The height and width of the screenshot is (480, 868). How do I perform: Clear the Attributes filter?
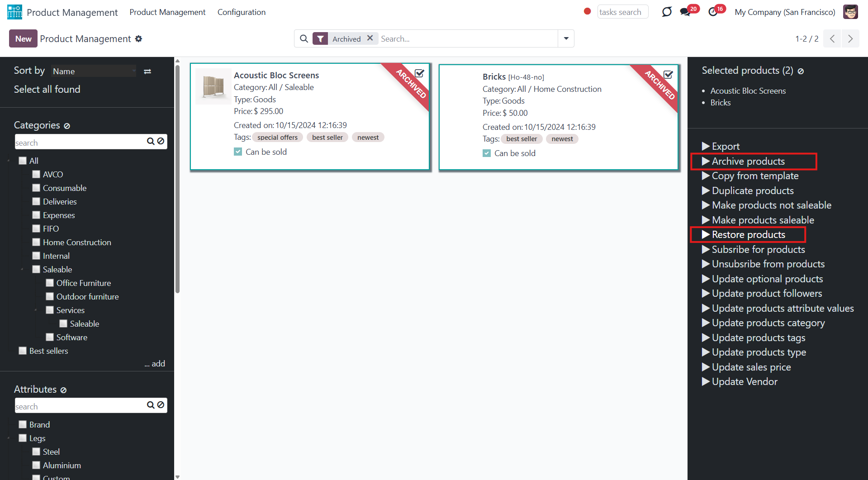tap(63, 390)
